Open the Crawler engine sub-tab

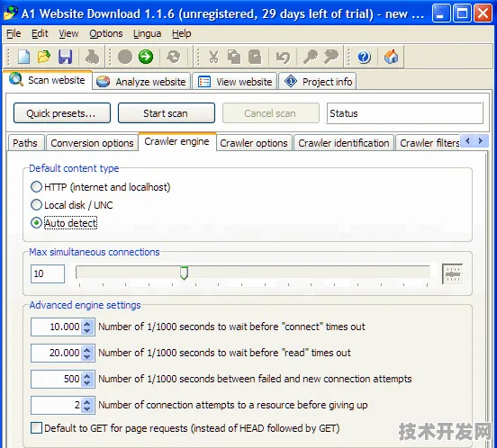(x=176, y=141)
